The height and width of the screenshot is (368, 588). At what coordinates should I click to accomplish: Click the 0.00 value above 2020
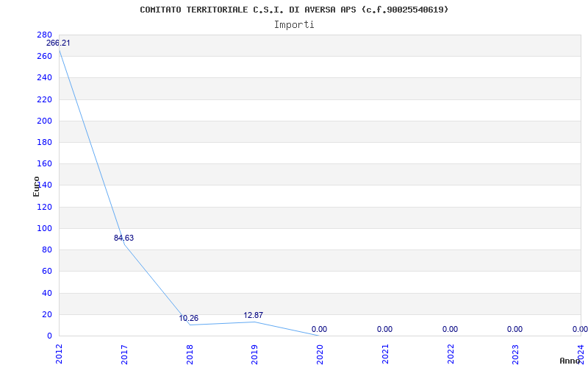(x=319, y=329)
